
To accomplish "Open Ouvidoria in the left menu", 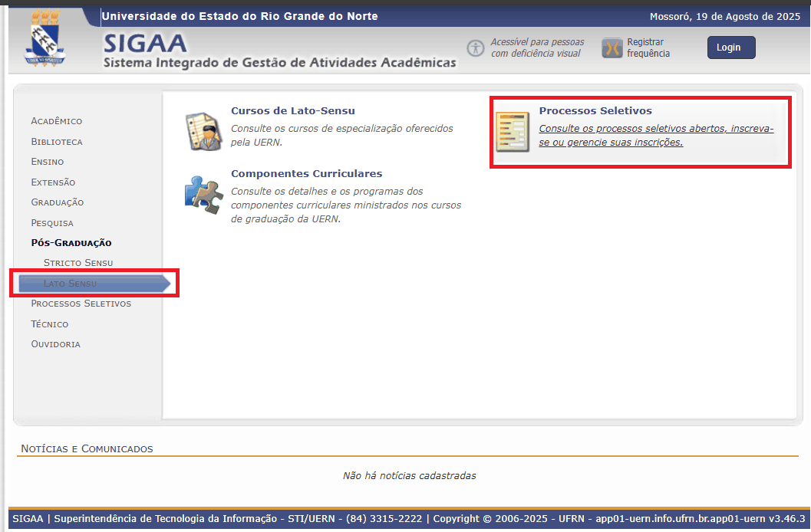I will click(x=55, y=344).
